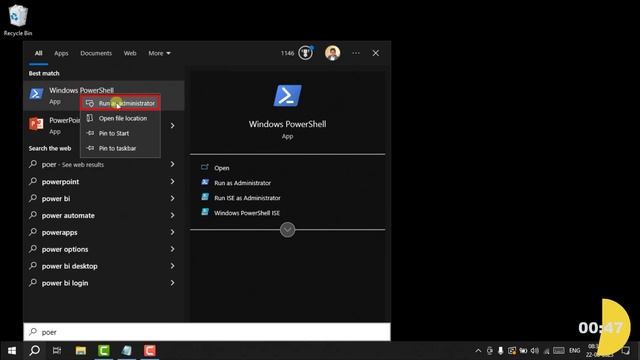Open File Explorer from the taskbar
The height and width of the screenshot is (360, 640).
(x=81, y=351)
